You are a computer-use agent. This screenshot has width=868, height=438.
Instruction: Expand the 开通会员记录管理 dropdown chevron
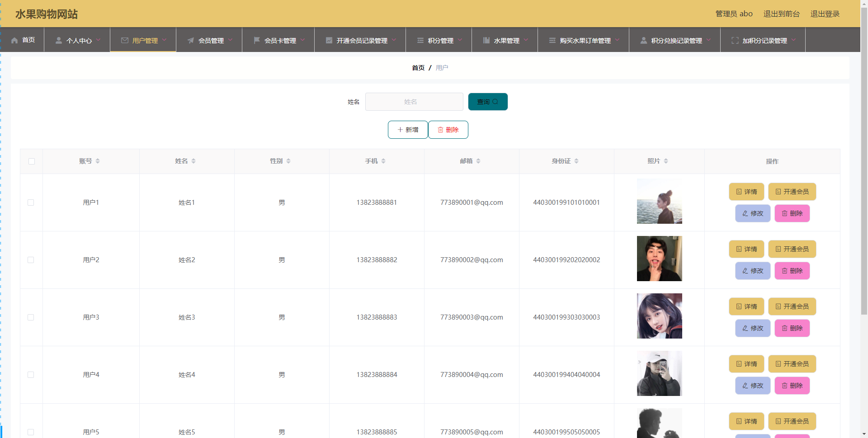pos(394,40)
